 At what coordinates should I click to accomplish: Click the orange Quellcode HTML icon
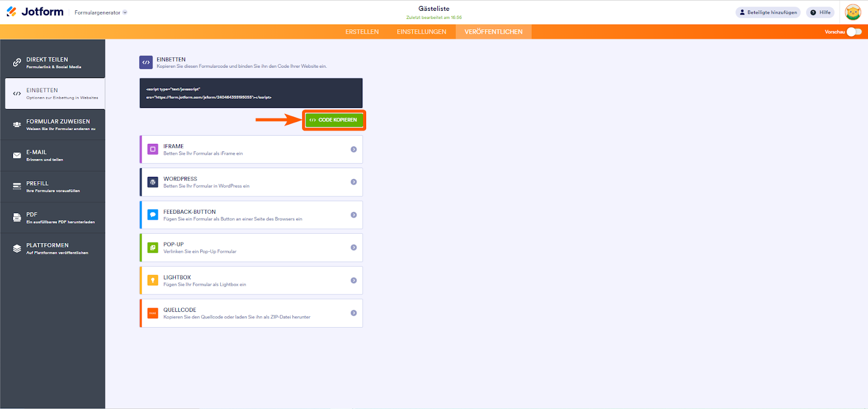coord(153,313)
